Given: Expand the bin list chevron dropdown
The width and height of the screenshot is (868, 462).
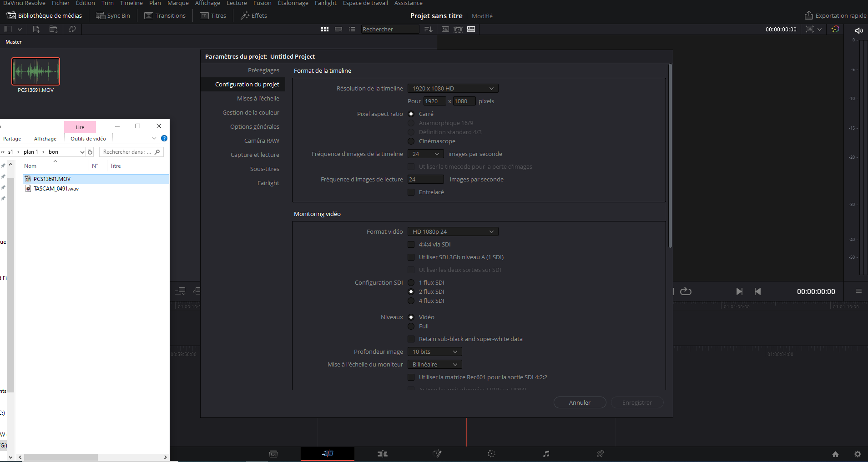Looking at the screenshot, I should 20,29.
